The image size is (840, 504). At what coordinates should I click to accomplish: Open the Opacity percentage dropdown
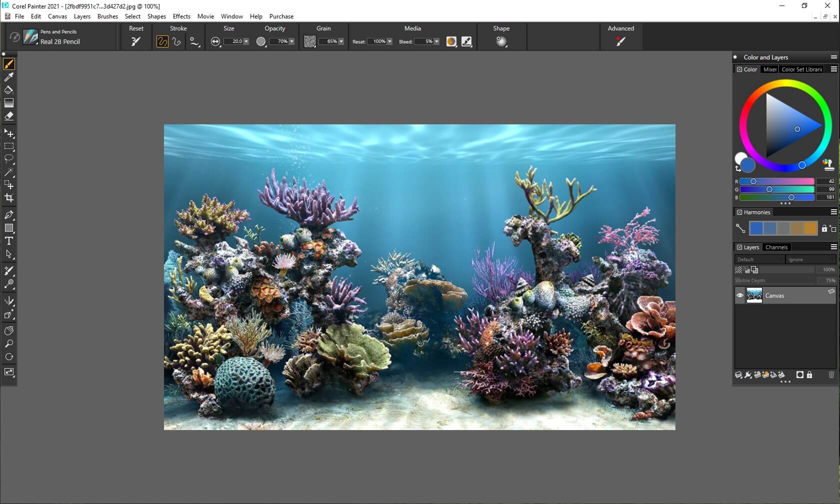tap(291, 41)
